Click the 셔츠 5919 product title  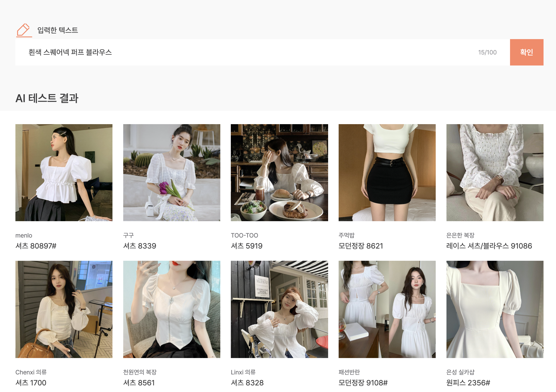[x=246, y=246]
